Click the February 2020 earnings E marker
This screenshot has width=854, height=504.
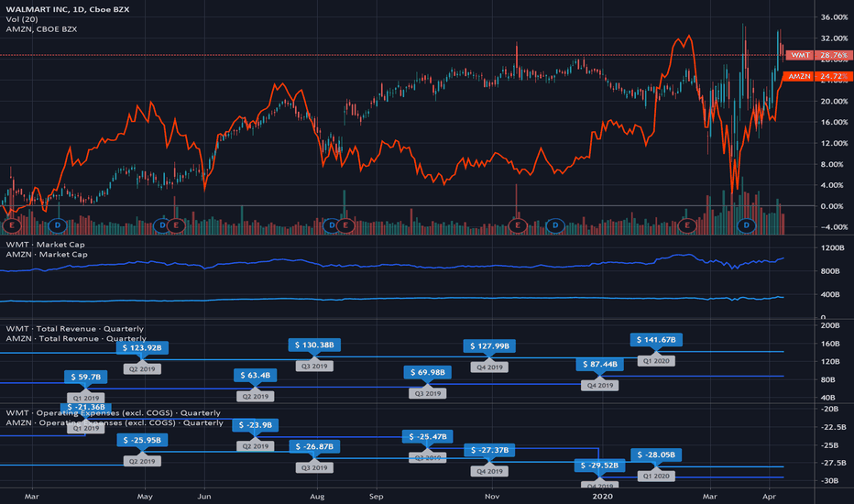[687, 225]
